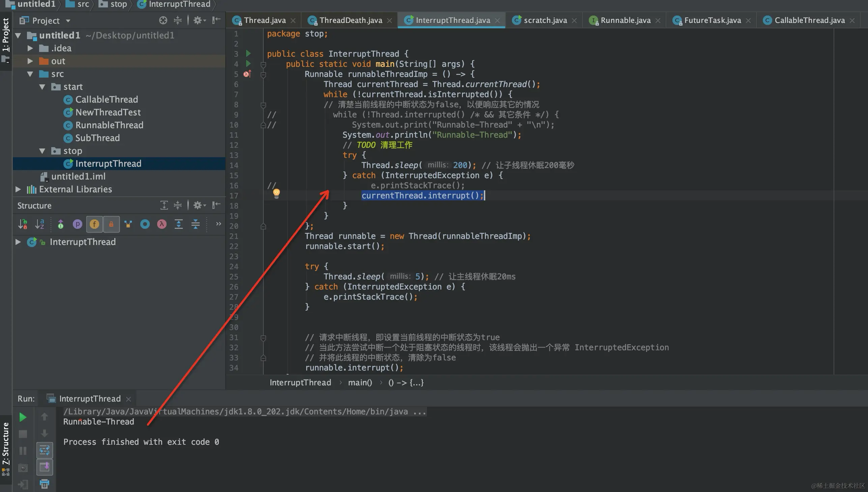Open RunnableThread class in project tree
Viewport: 868px width, 492px height.
coord(109,125)
